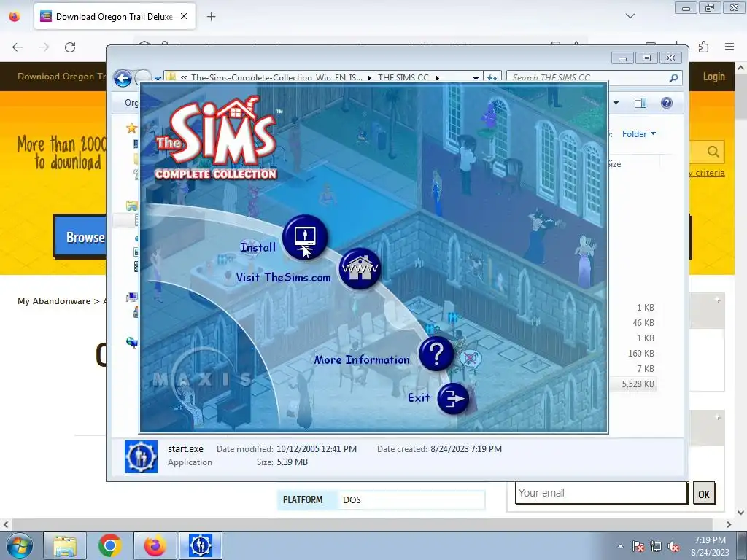
Task: Click the start.exe icon in details pane
Action: tap(141, 456)
